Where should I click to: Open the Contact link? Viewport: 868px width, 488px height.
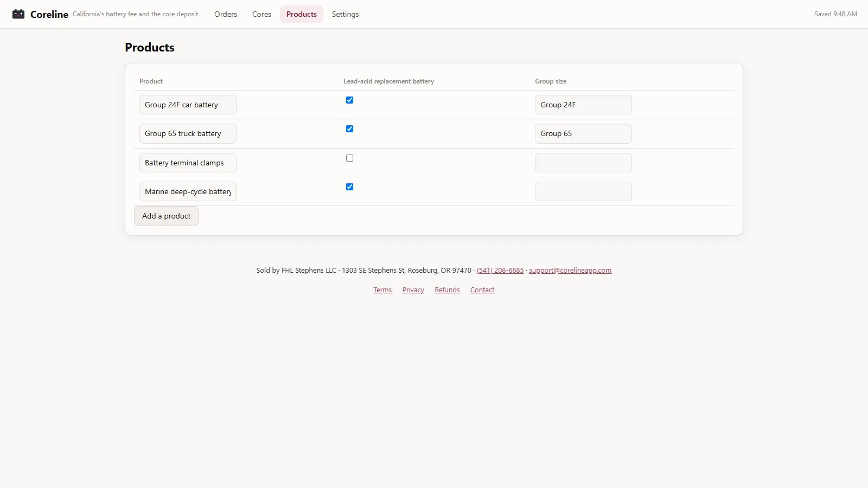(482, 290)
